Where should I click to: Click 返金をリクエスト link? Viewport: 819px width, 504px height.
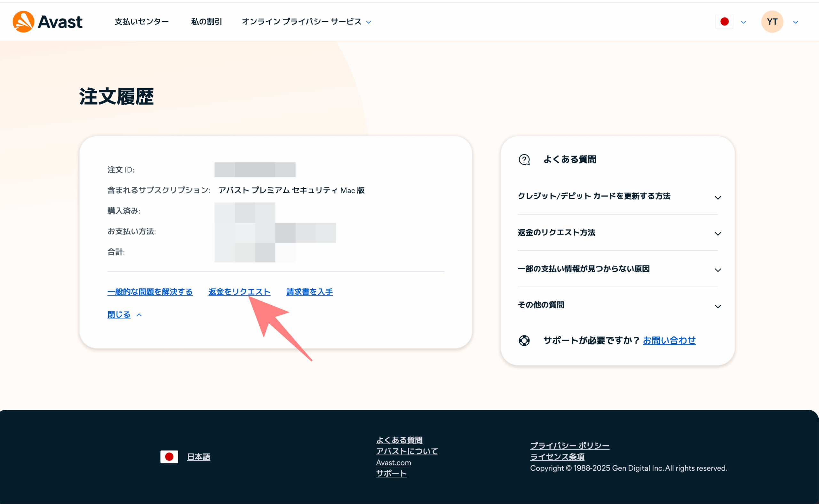point(239,292)
